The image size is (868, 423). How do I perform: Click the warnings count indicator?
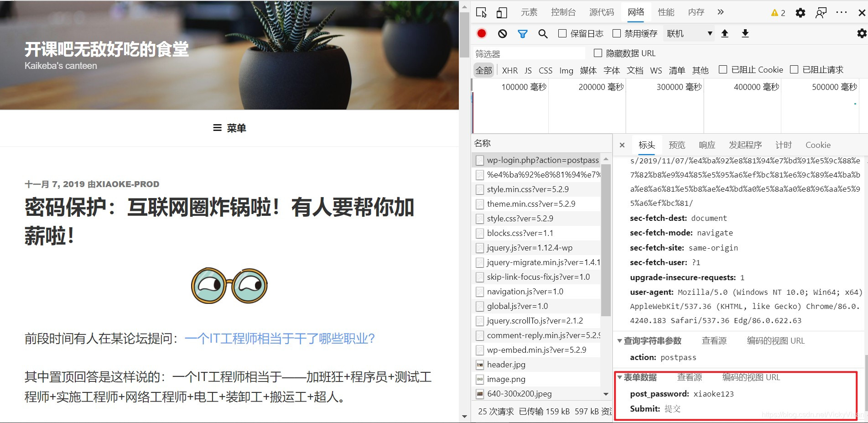point(778,13)
